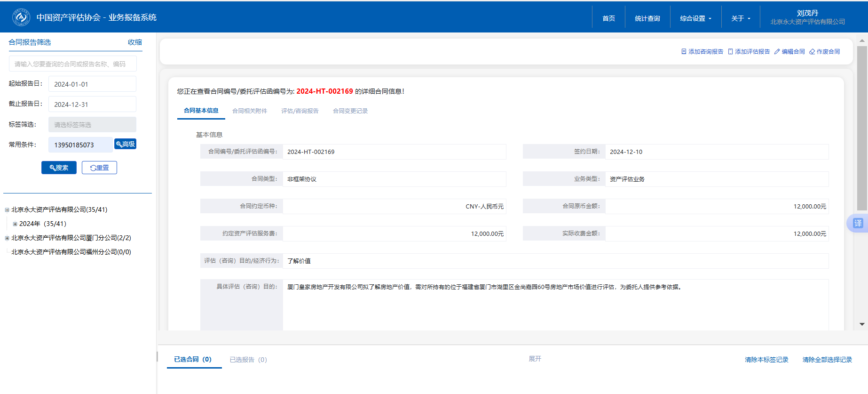Open the 关于 dropdown menu
This screenshot has height=394, width=868.
click(x=740, y=18)
